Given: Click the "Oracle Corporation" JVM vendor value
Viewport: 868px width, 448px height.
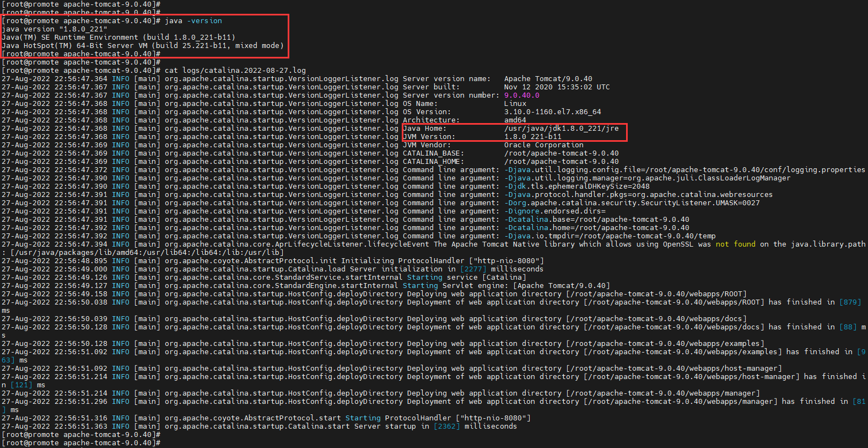Looking at the screenshot, I should coord(544,145).
